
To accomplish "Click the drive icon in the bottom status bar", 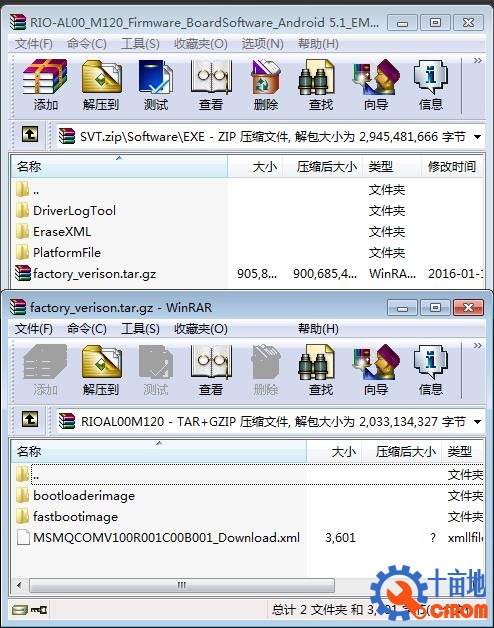I will [x=19, y=610].
